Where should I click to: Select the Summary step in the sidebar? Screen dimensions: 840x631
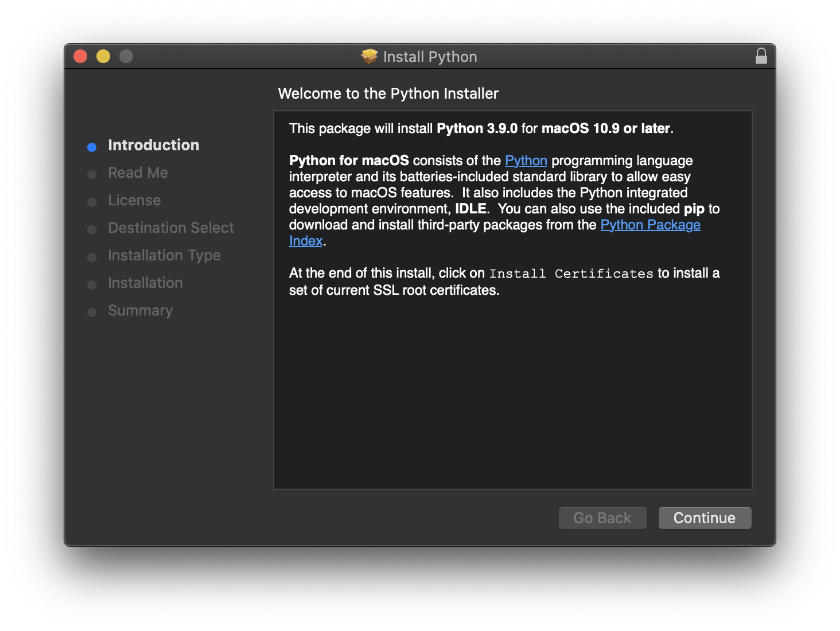140,310
